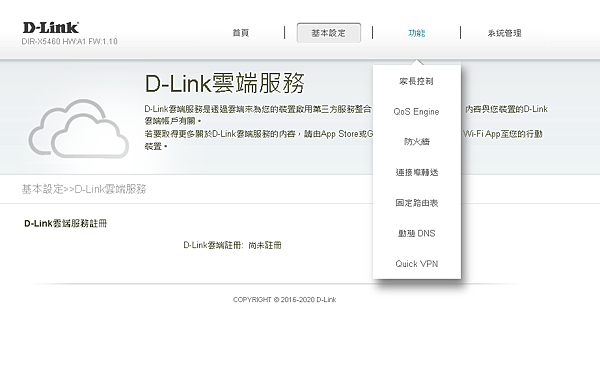Screen dimensions: 600x379
Task: Open QoS Engine menu entry
Action: click(416, 112)
